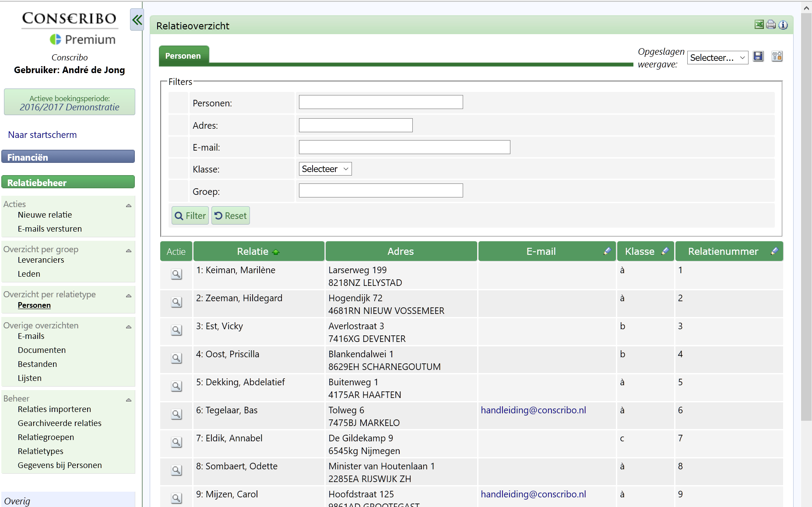The height and width of the screenshot is (507, 812).
Task: Open the Opgeslagen weergave dropdown
Action: tap(717, 58)
